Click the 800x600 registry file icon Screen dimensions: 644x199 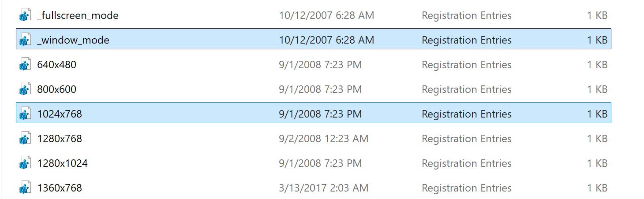pyautogui.click(x=24, y=89)
